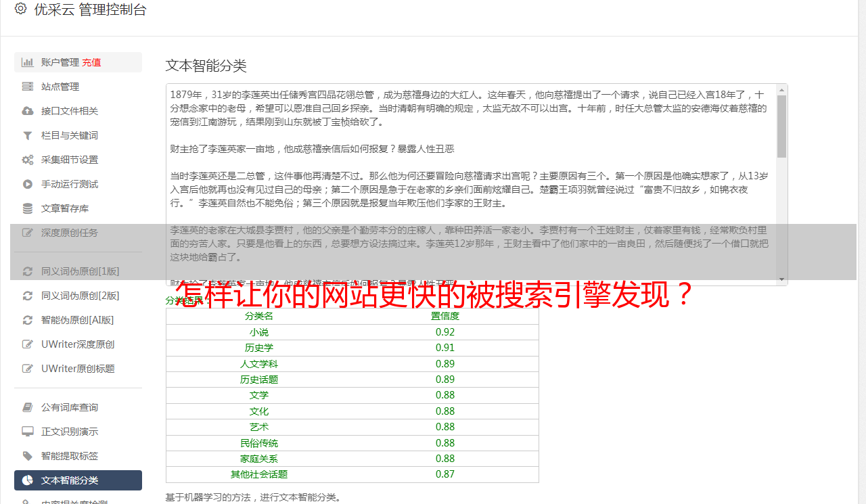Click the edit icon for 深度原创任务
Screen dimensions: 866x504
(28, 233)
